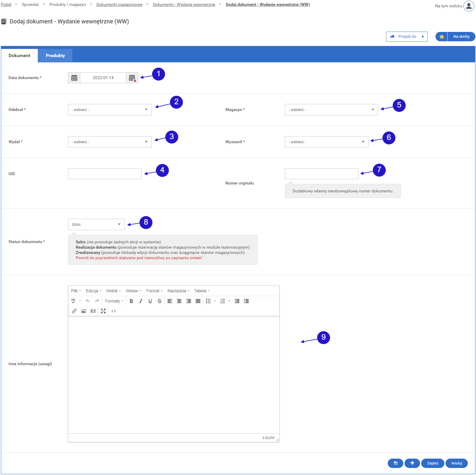Click the Przejdź do button
This screenshot has height=475, width=476.
(x=407, y=37)
